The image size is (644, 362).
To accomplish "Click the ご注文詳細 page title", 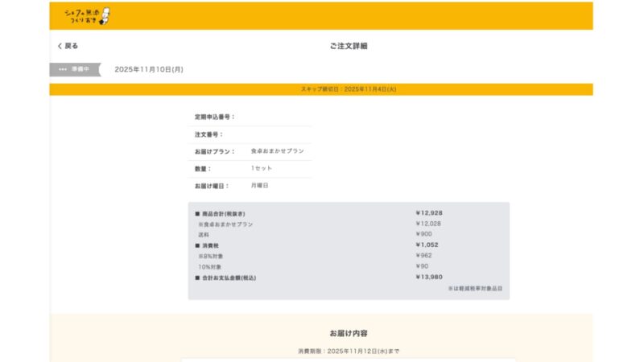I will click(349, 46).
